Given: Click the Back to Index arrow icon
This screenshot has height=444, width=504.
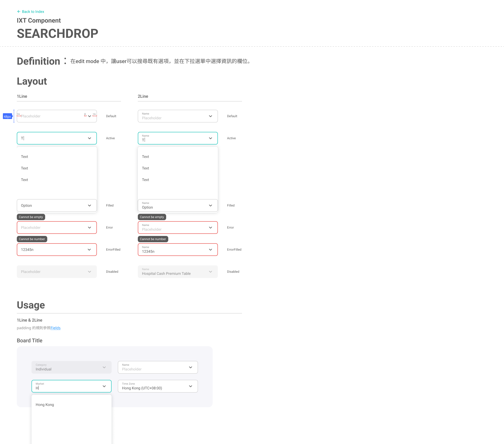Looking at the screenshot, I should tap(19, 12).
